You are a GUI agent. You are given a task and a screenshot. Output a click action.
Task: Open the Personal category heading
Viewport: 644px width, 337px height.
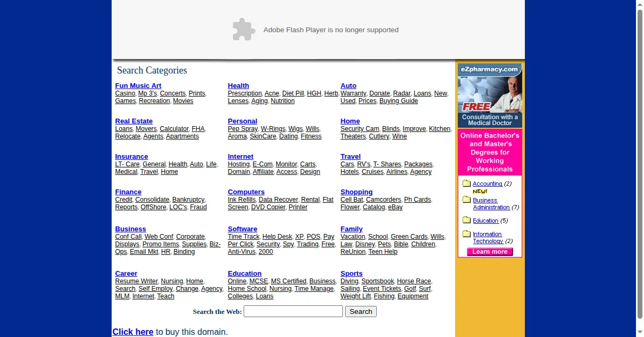pyautogui.click(x=243, y=121)
